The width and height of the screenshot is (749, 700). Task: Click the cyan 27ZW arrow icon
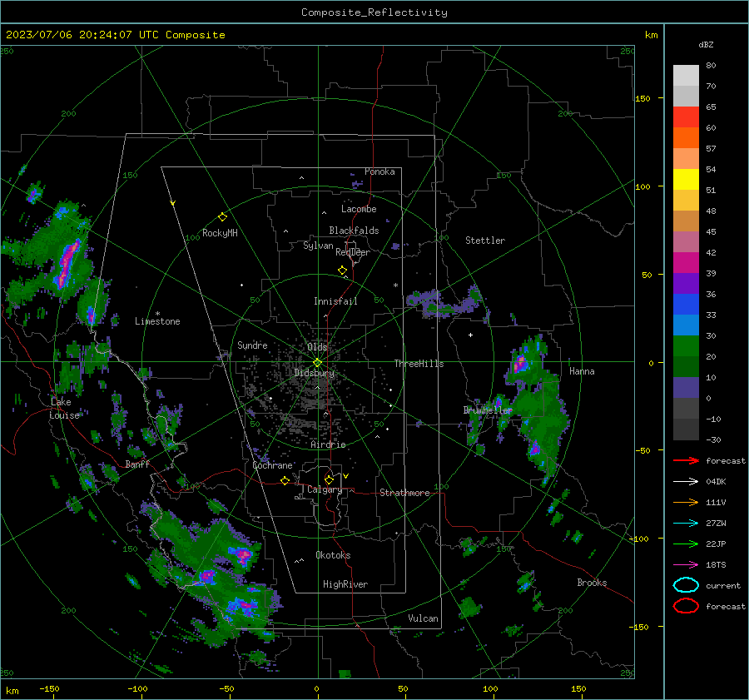[686, 524]
